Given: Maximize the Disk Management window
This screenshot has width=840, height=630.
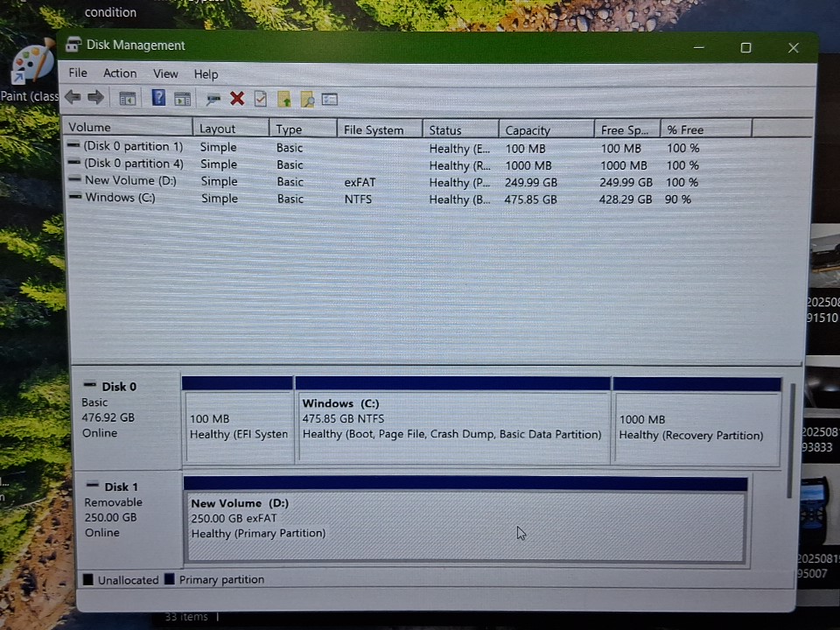Looking at the screenshot, I should pos(745,47).
